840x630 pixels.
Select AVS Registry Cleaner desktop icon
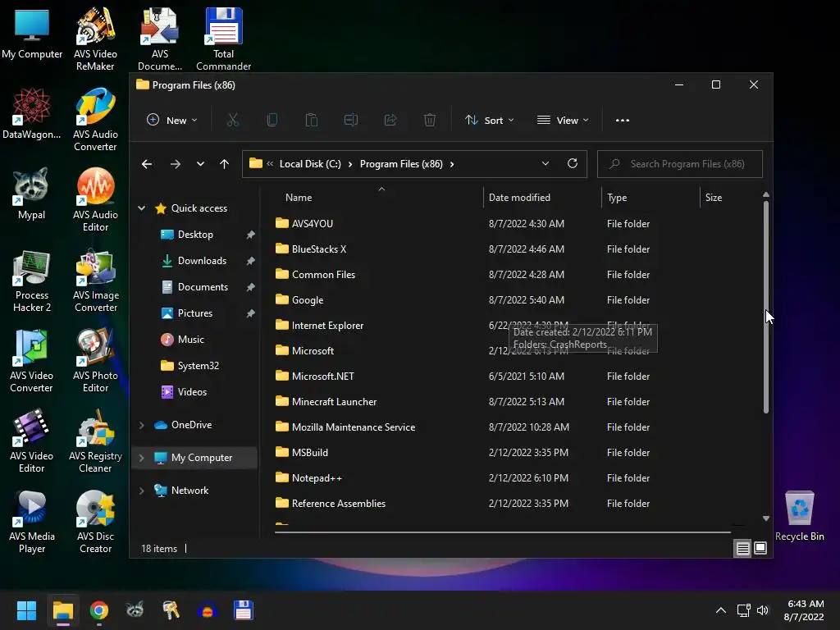pyautogui.click(x=95, y=441)
